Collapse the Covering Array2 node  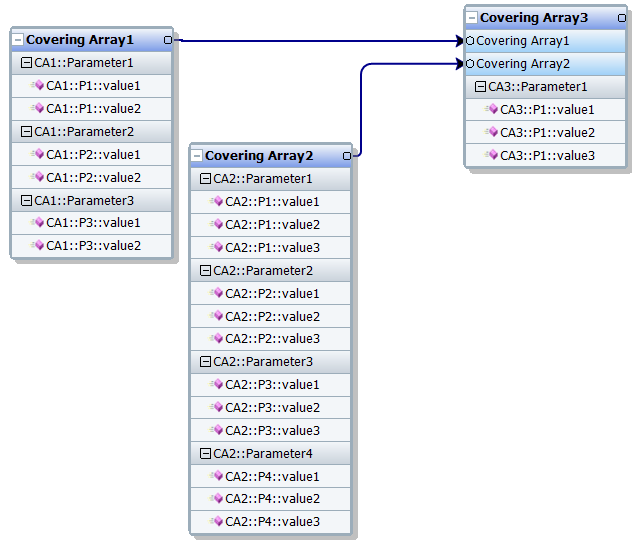[197, 156]
